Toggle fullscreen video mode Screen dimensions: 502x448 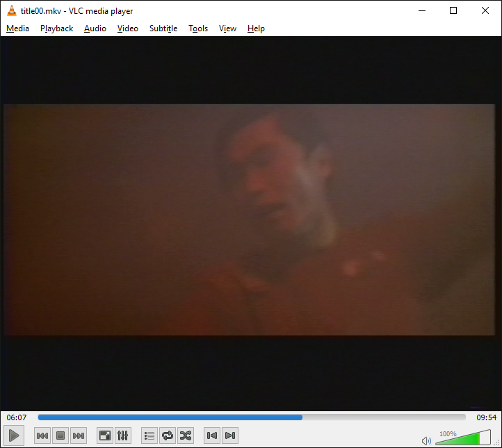click(105, 435)
